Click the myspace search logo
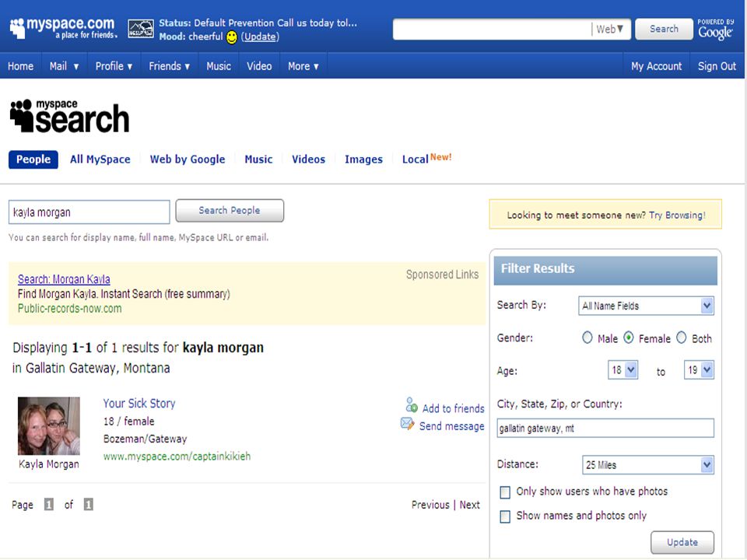 69,116
